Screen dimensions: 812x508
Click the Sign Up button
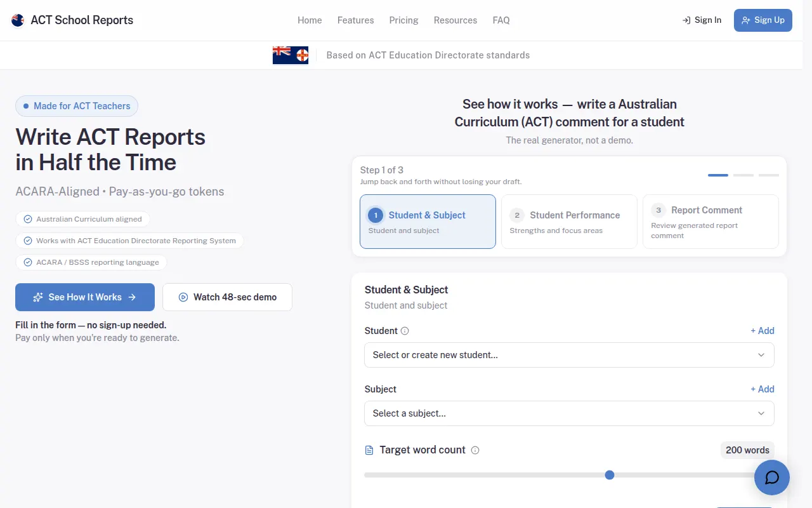763,20
